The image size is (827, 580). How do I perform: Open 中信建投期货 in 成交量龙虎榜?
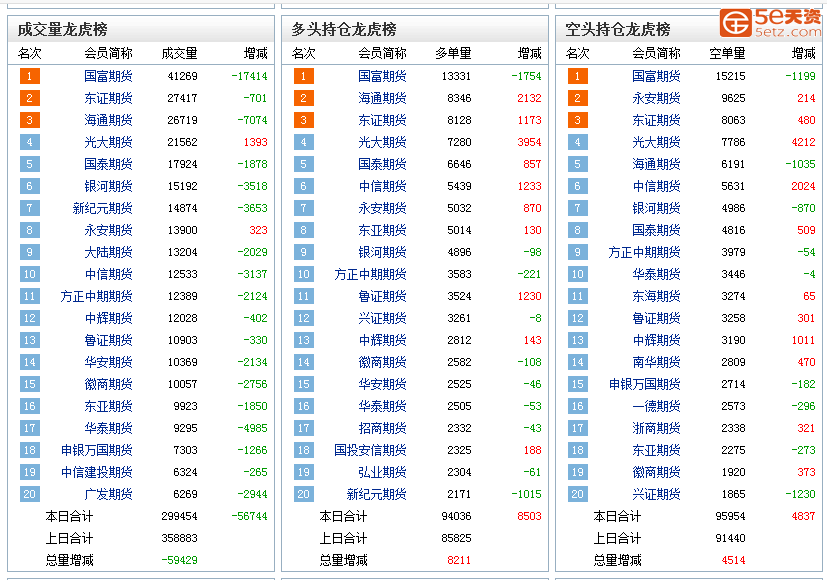(96, 472)
